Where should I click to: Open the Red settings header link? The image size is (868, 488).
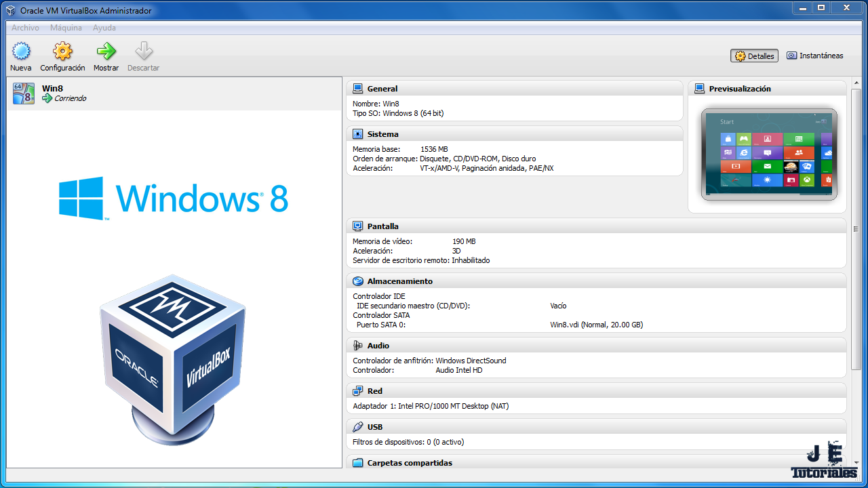(375, 391)
